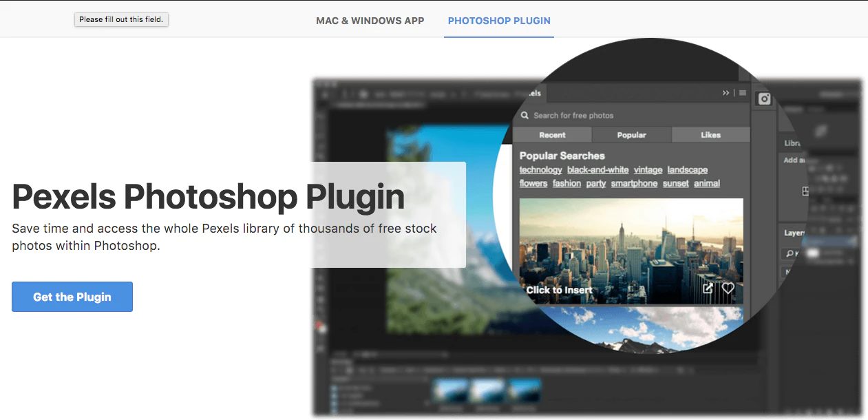Screen dimensions: 868x420
Task: Click the heart icon on the skyline photo
Action: click(728, 288)
